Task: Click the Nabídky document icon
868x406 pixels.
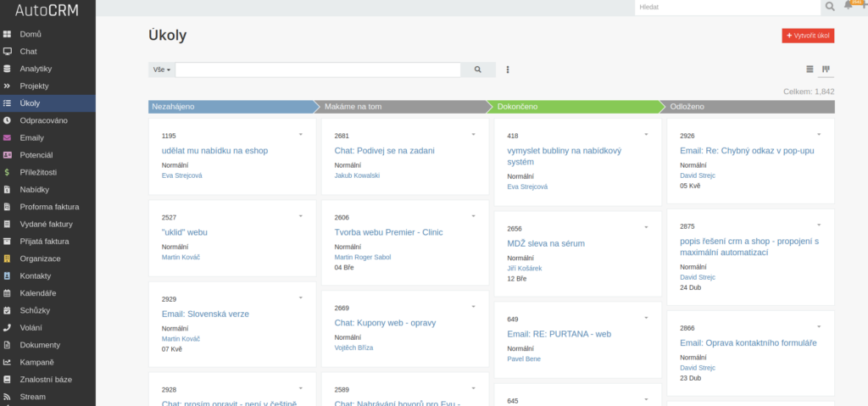Action: [x=7, y=189]
